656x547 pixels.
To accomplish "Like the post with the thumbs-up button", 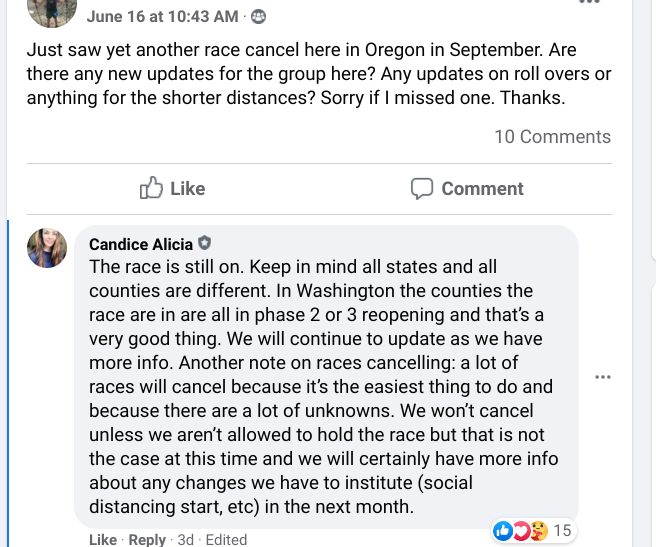I will click(x=172, y=188).
